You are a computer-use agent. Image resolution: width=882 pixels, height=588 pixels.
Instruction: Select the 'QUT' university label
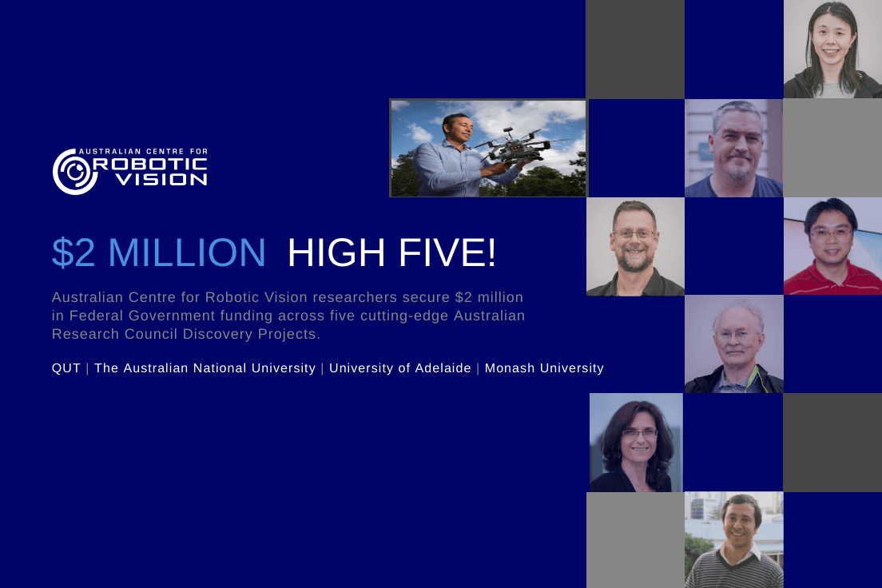coord(66,368)
